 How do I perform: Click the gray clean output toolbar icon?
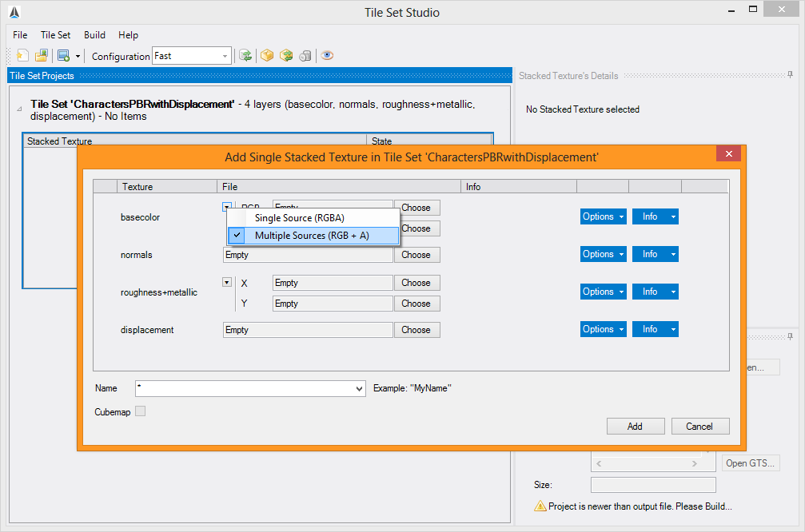click(305, 55)
